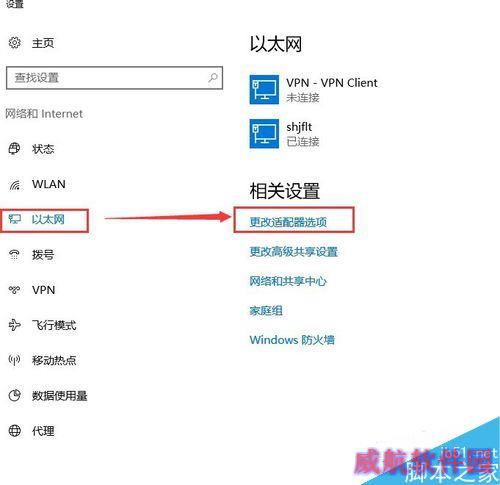This screenshot has height=485, width=500.
Task: Click the Home gear icon
Action: pos(14,43)
